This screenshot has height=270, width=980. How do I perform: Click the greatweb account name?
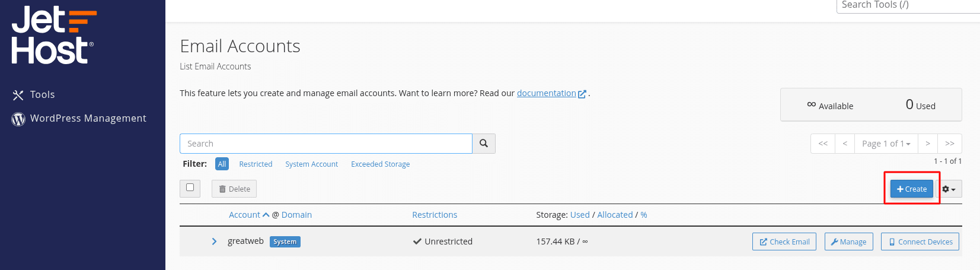(x=245, y=241)
